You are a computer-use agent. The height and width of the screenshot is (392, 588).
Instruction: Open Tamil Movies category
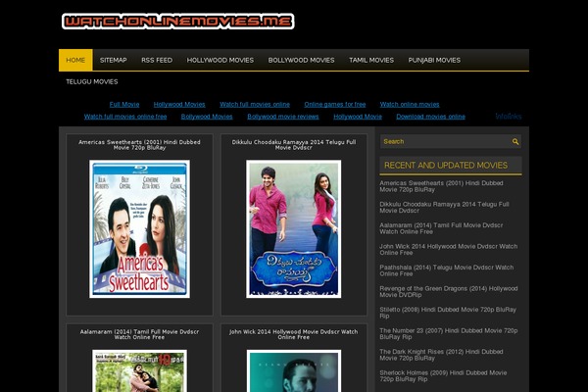point(371,60)
